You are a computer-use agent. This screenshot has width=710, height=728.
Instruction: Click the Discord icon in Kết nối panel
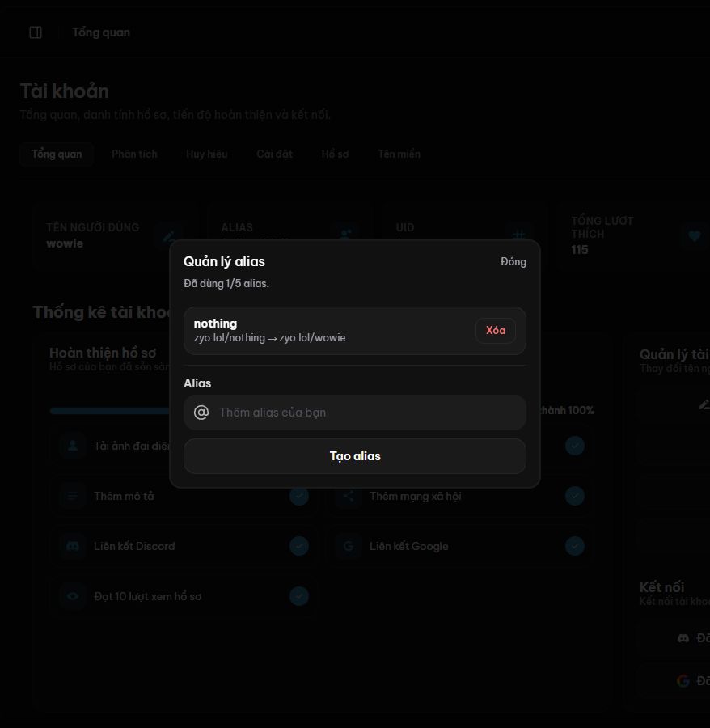click(x=683, y=638)
